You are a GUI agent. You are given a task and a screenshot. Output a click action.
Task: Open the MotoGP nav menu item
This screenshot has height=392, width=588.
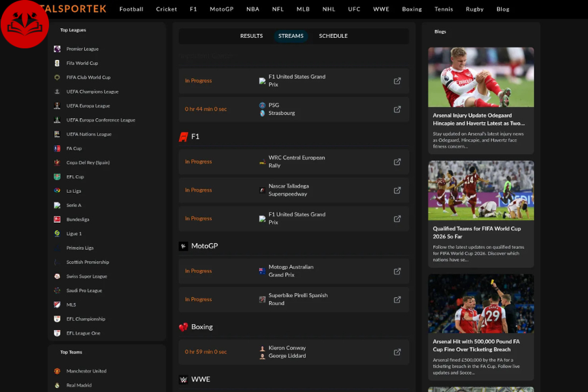pos(221,9)
